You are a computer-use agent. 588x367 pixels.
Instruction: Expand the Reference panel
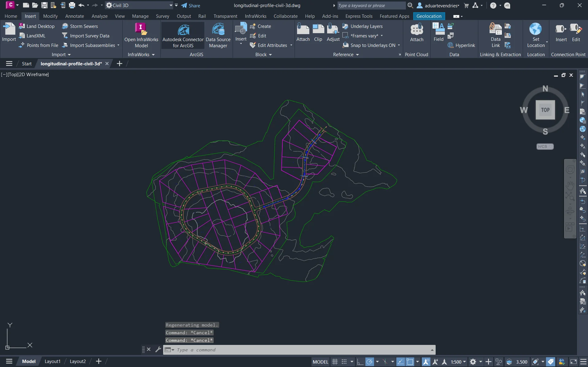tap(346, 55)
